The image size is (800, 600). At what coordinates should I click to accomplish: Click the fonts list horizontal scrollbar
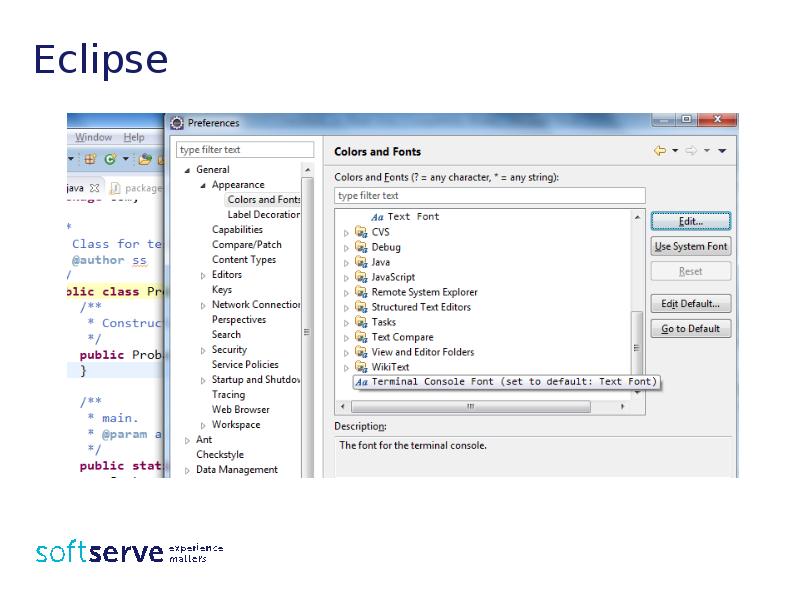[471, 407]
